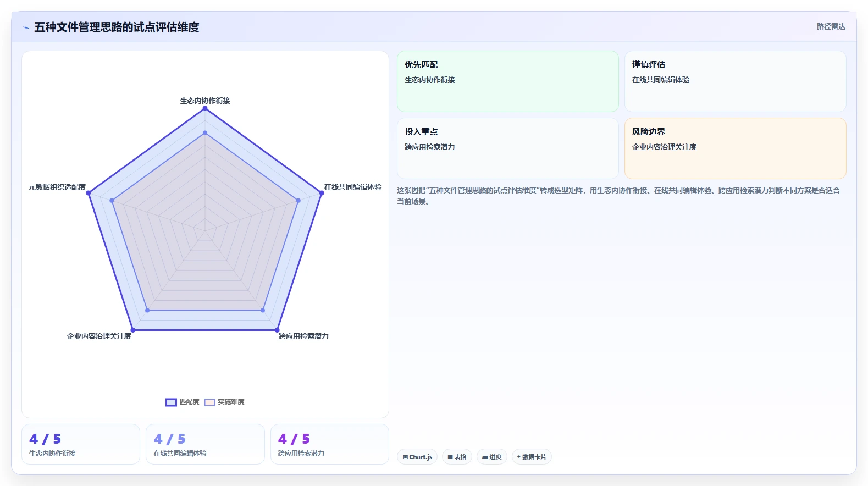Select the 表格 tag chip
This screenshot has width=868, height=486.
457,457
